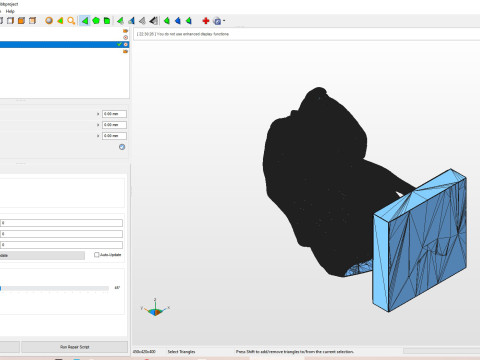Click the status bar dimensions text

click(x=144, y=352)
